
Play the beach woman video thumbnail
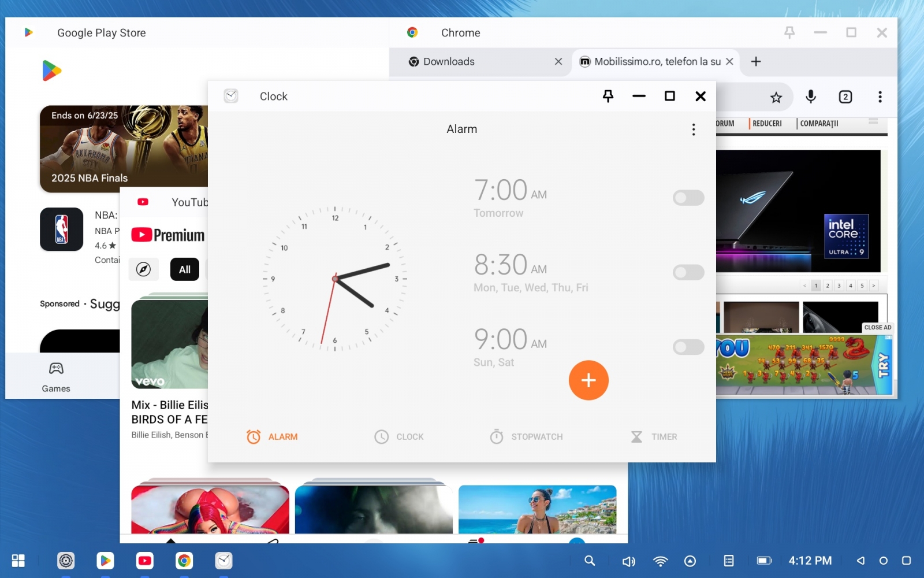(x=538, y=509)
